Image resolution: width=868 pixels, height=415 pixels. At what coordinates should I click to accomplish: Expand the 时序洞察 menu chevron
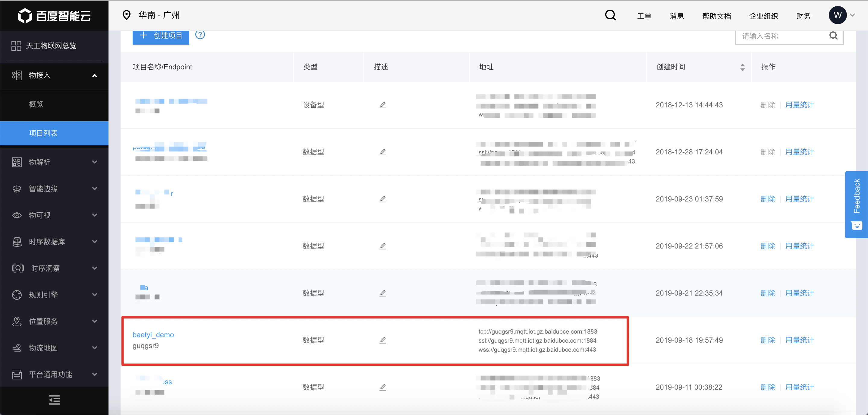95,268
